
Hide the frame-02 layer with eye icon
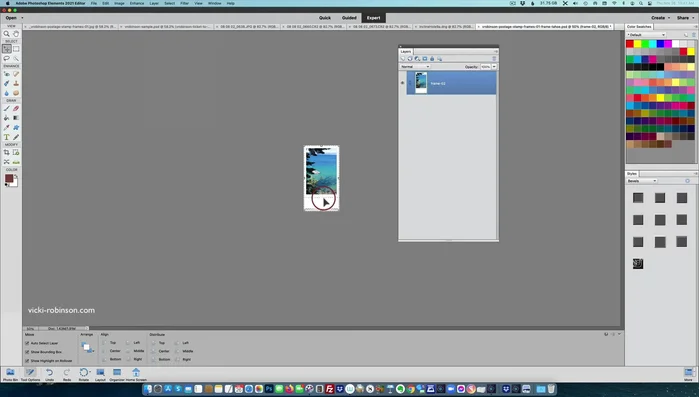(403, 83)
